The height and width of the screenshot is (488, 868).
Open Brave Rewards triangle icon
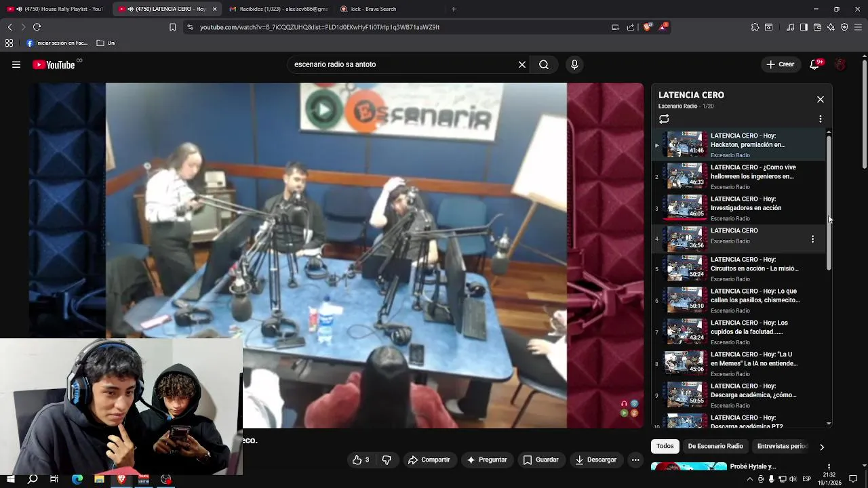tap(664, 27)
